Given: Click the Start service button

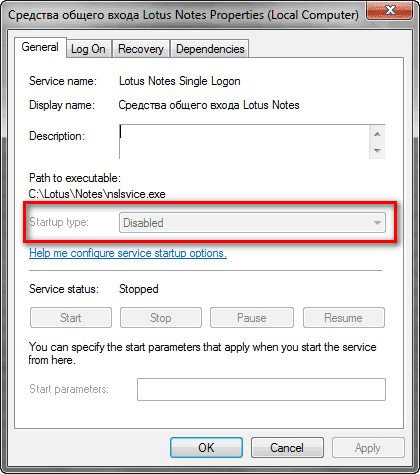Looking at the screenshot, I should [x=71, y=318].
